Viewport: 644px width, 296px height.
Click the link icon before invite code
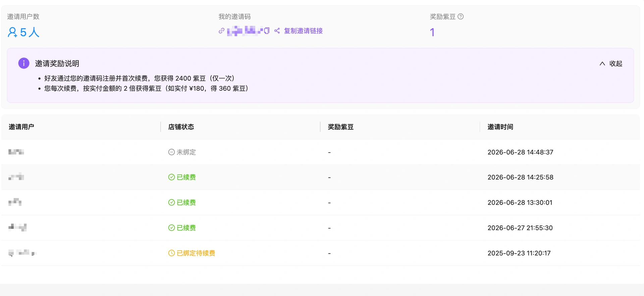click(221, 31)
